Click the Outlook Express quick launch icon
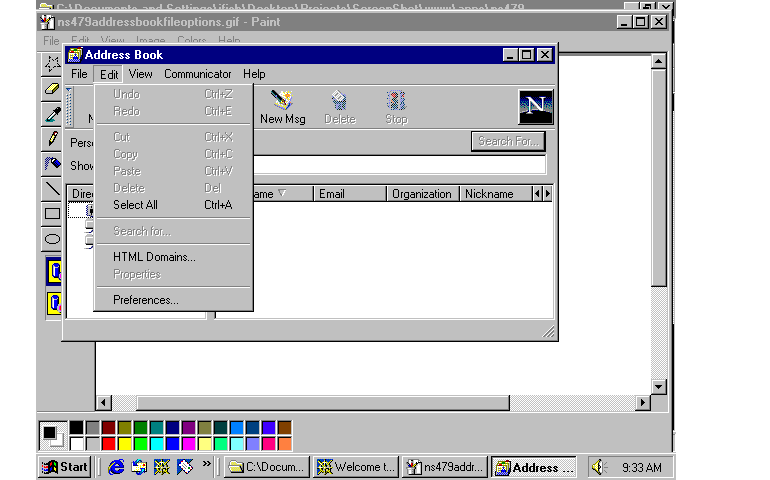Image resolution: width=770 pixels, height=480 pixels. coord(139,467)
